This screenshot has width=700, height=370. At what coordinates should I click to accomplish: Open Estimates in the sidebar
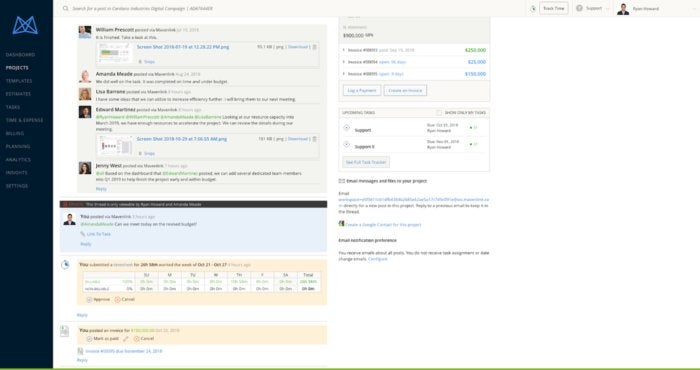pos(18,94)
